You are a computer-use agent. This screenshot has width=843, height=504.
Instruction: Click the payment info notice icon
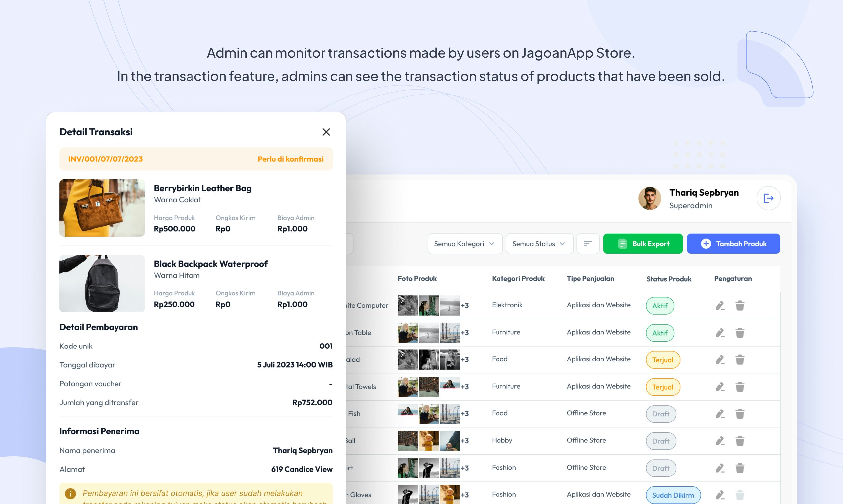point(70,493)
